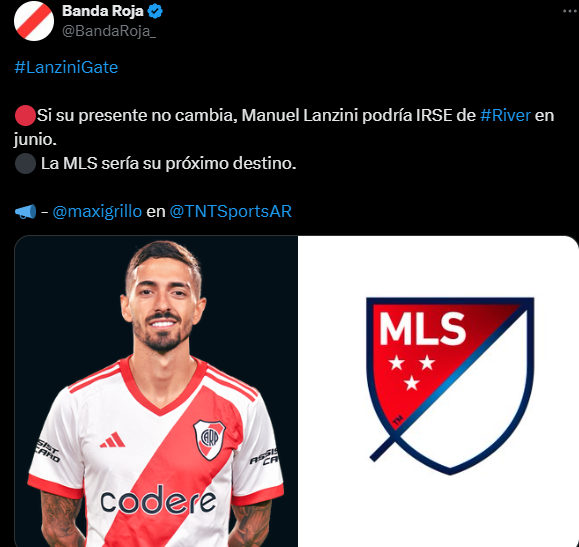Viewport: 579px width, 547px height.
Task: Click the blue verified badge icon
Action: pyautogui.click(x=155, y=11)
